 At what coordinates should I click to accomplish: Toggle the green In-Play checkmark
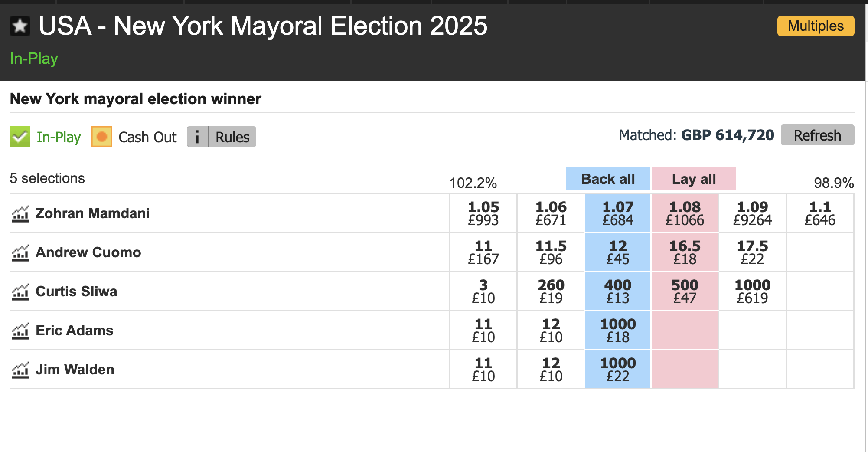[20, 137]
